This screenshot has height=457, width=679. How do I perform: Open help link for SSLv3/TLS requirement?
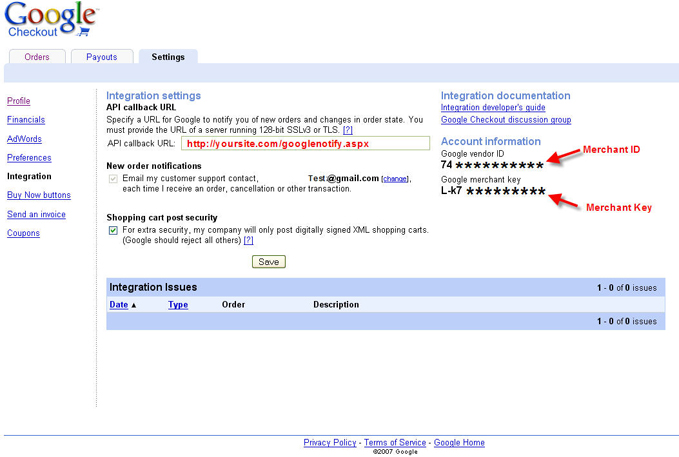click(x=348, y=130)
